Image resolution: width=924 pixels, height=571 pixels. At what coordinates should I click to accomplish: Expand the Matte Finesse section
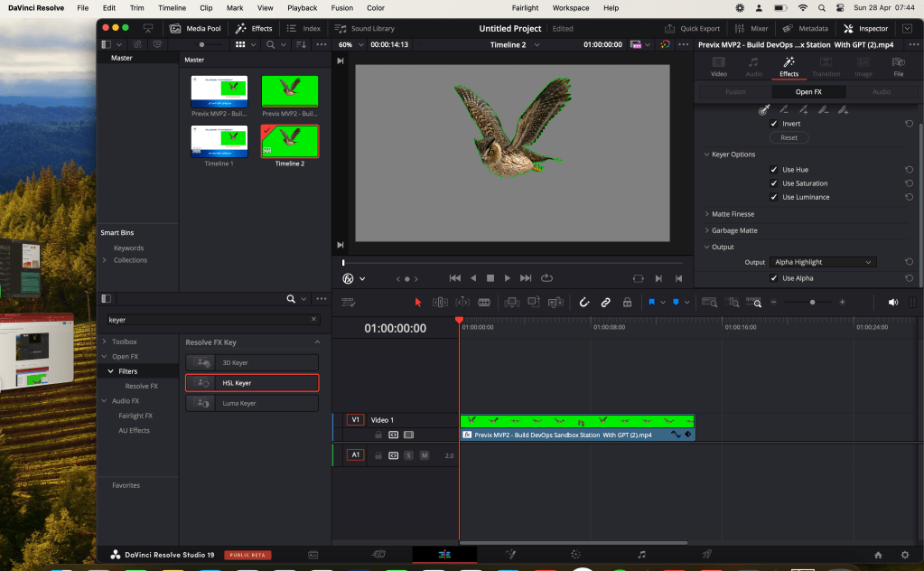coord(706,214)
